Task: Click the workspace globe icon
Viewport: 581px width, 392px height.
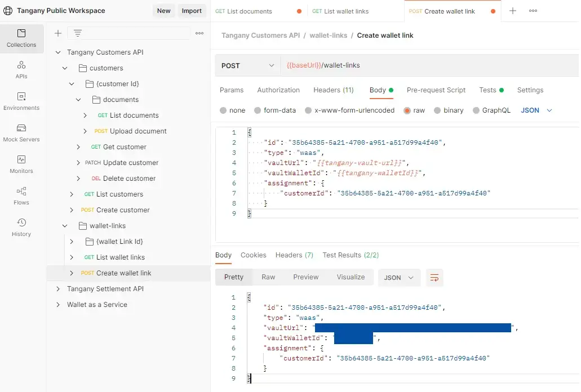Action: click(8, 11)
